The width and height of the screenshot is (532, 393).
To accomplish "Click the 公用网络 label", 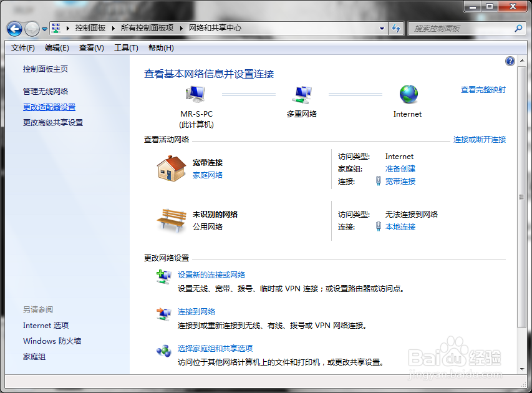I will pos(208,226).
